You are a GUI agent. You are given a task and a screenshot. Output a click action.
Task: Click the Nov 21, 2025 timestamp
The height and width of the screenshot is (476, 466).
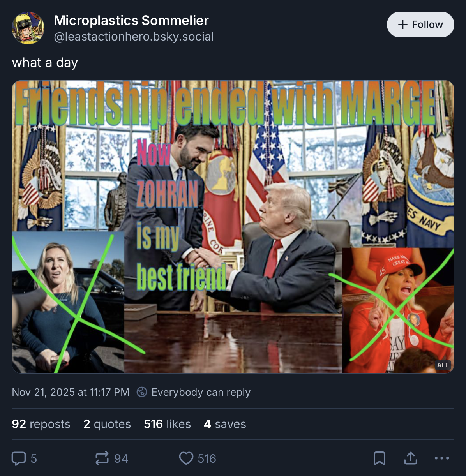tap(71, 392)
